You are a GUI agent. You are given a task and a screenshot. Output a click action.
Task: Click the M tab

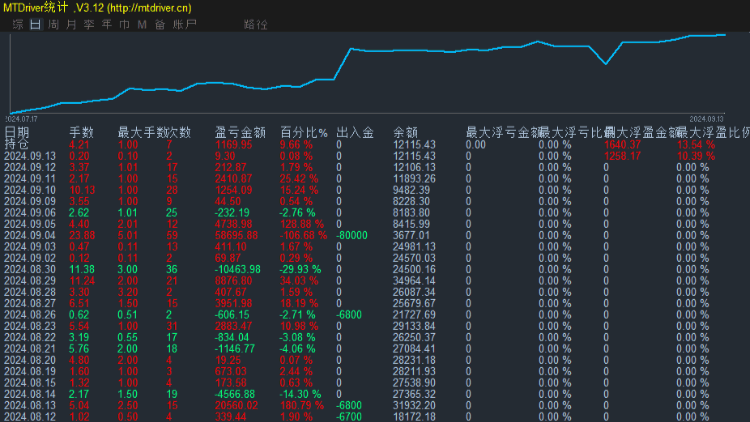click(x=142, y=23)
